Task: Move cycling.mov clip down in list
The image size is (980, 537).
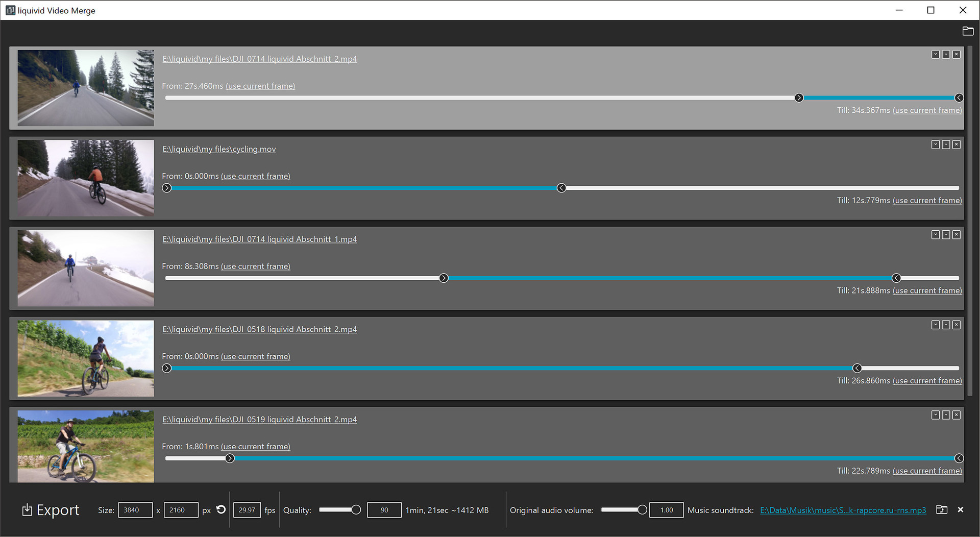Action: pyautogui.click(x=936, y=145)
